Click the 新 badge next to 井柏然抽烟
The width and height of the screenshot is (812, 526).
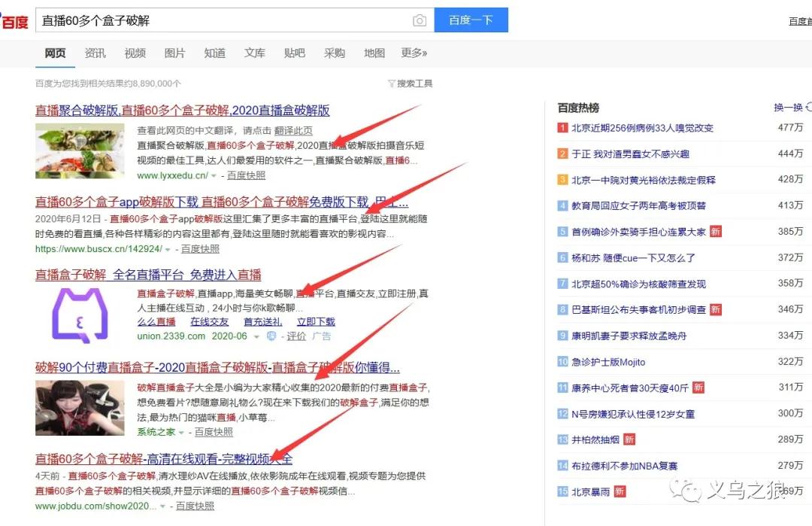coord(629,439)
